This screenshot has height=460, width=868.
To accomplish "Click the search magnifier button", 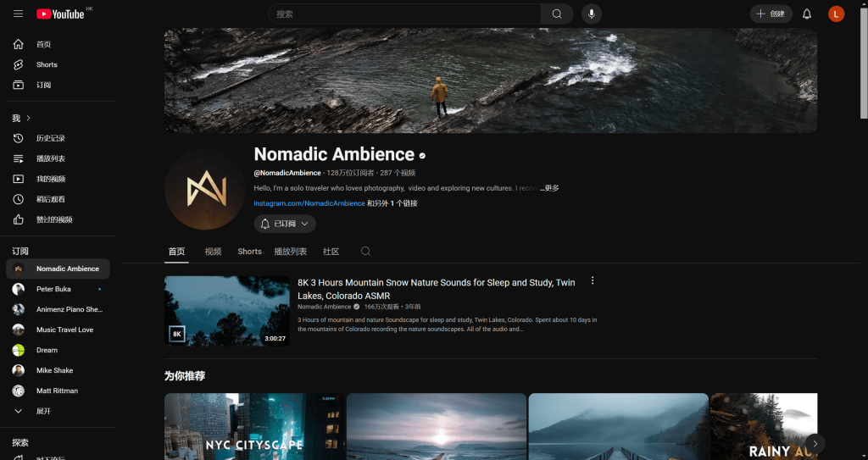I will 557,14.
